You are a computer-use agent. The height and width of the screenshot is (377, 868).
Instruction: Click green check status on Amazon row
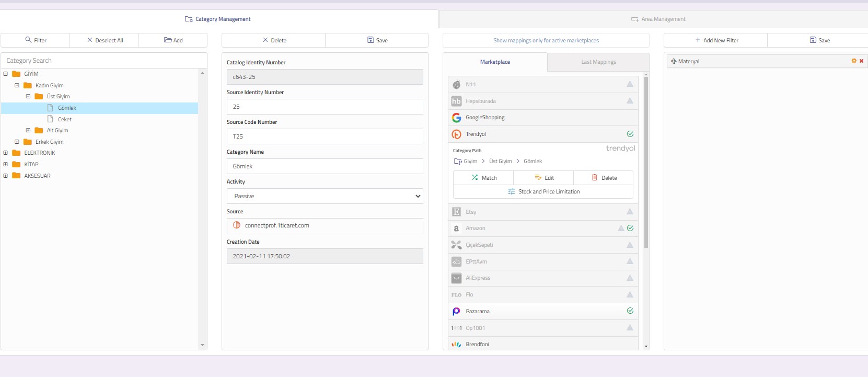coord(630,228)
